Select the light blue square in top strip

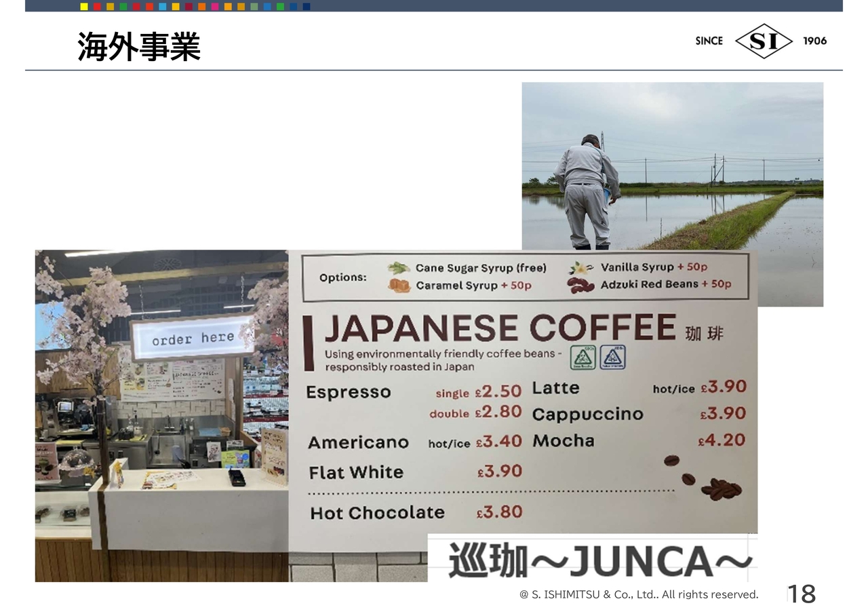click(163, 7)
